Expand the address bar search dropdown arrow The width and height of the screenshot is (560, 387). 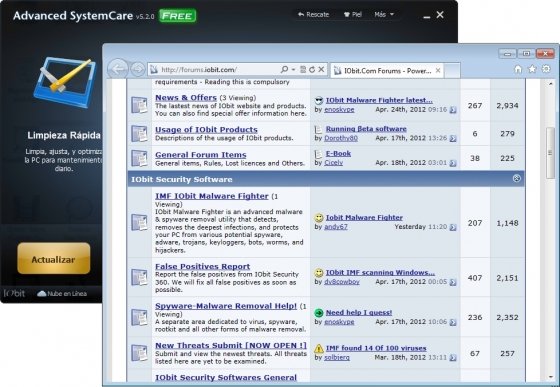coord(293,70)
